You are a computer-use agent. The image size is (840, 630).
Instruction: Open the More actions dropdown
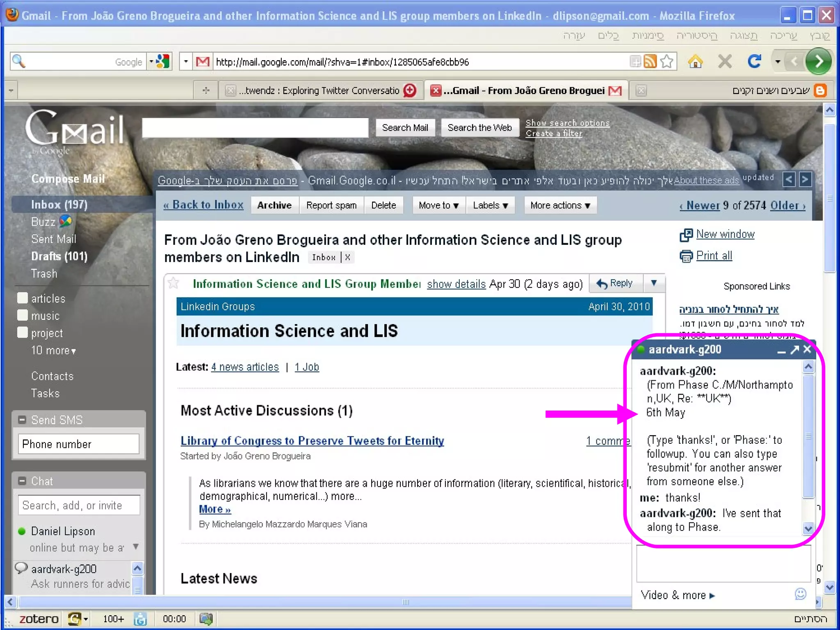560,205
